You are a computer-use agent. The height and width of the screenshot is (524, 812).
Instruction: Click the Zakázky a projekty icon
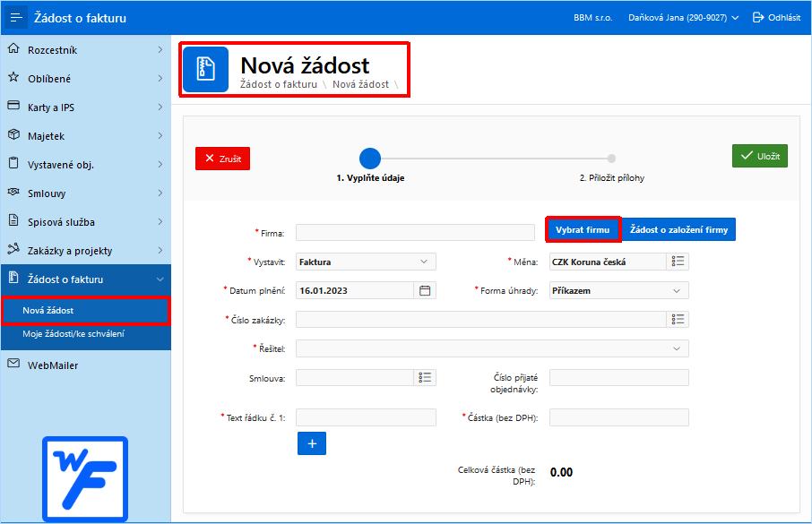coord(13,249)
